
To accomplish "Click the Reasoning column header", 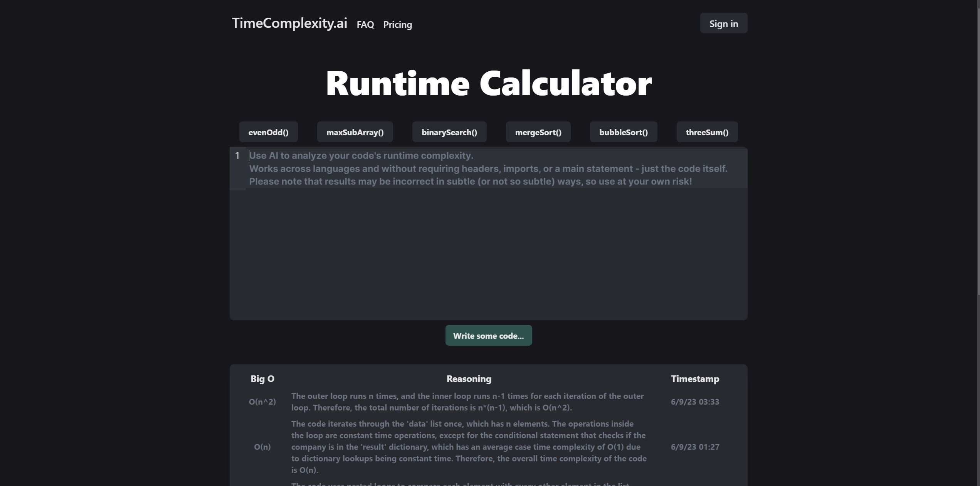I will (x=468, y=378).
